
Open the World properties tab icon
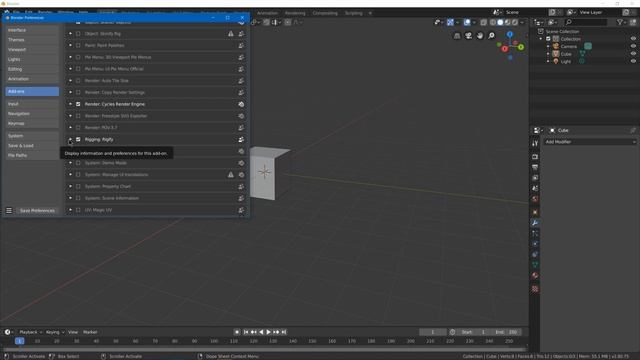[x=535, y=199]
